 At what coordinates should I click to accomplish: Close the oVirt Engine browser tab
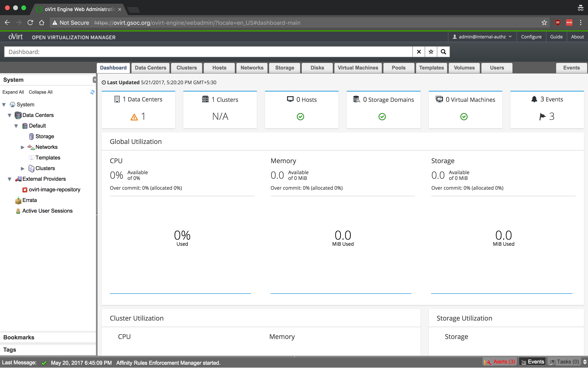(x=120, y=9)
